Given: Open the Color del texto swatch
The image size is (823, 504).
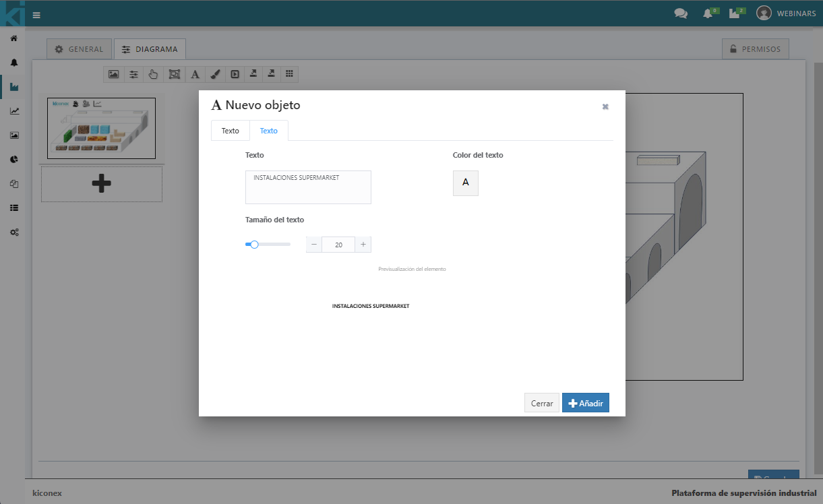Looking at the screenshot, I should [465, 183].
